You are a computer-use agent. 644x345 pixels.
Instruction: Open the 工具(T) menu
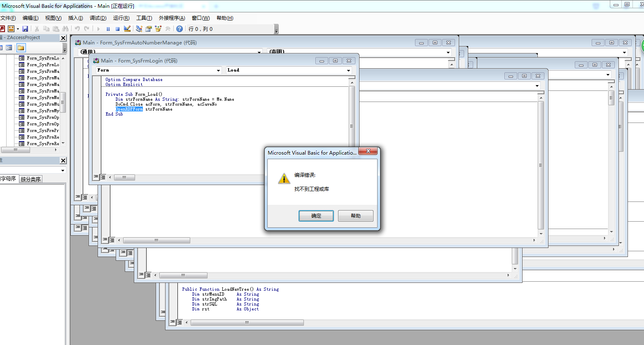(x=144, y=18)
